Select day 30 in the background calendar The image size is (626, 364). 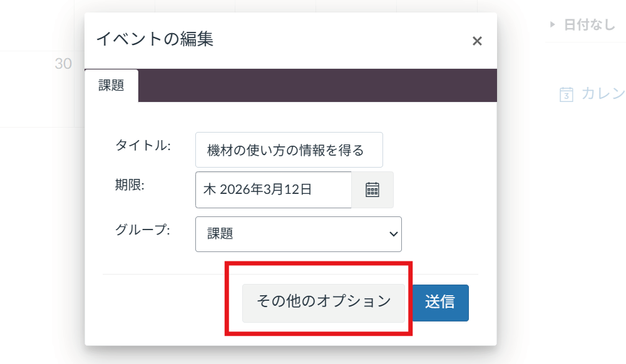coord(64,63)
